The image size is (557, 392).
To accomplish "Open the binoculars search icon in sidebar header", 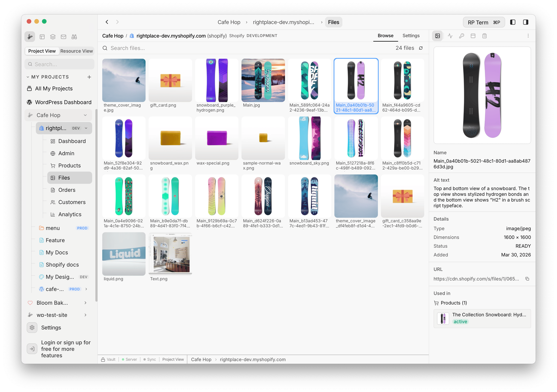I will tap(74, 37).
